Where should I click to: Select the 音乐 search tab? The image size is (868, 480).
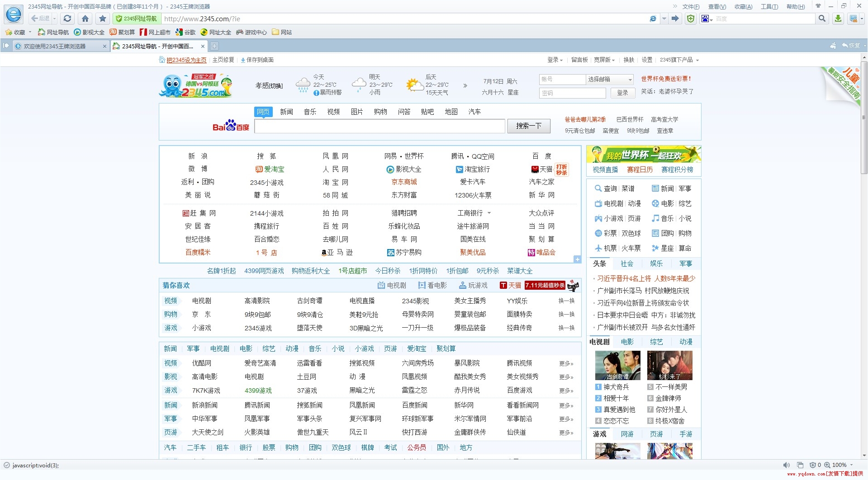point(310,112)
